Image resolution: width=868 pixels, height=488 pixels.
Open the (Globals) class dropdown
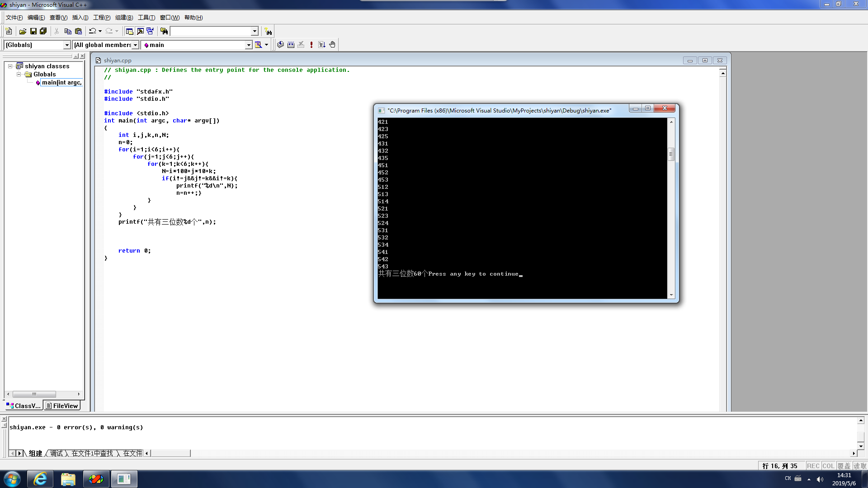click(x=67, y=45)
